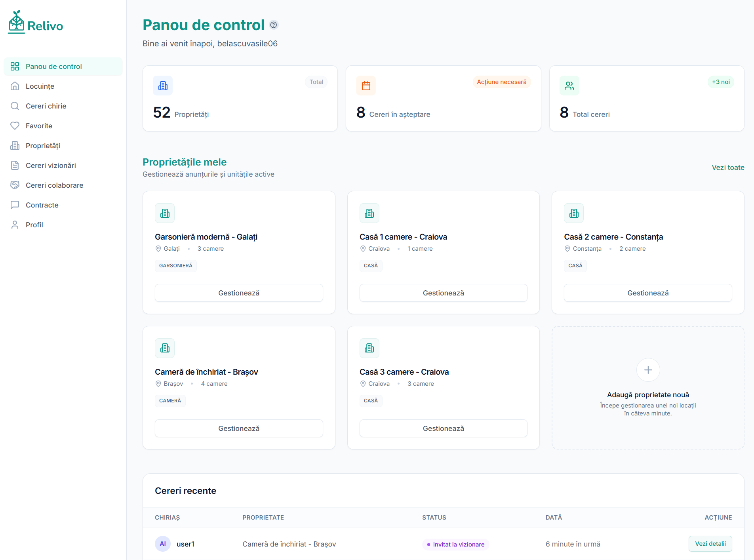
Task: Click the orange calendar icon on Cereri în așteptare
Action: [x=366, y=86]
